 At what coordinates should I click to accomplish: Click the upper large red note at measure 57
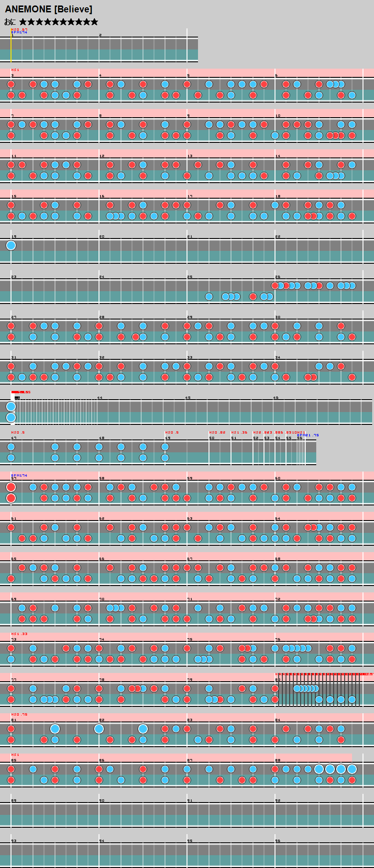pyautogui.click(x=11, y=487)
